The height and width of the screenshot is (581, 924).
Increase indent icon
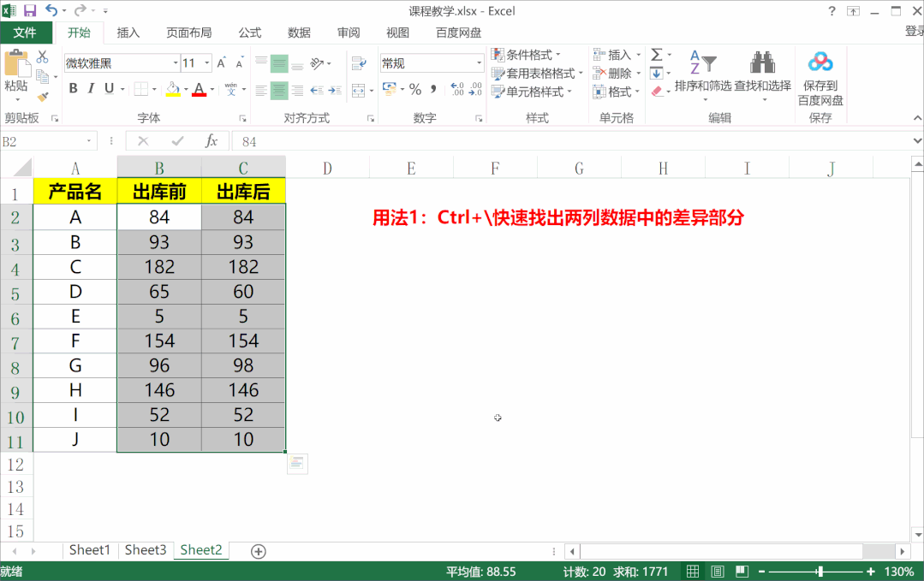[336, 90]
